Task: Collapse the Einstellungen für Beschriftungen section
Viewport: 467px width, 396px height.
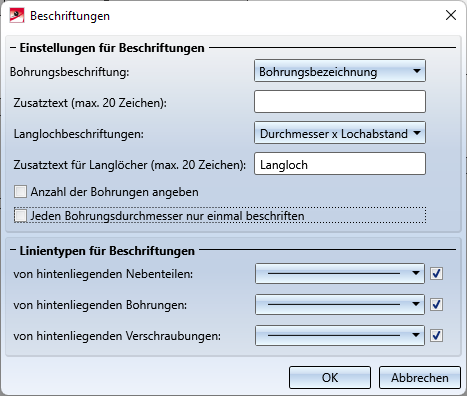Action: point(13,48)
